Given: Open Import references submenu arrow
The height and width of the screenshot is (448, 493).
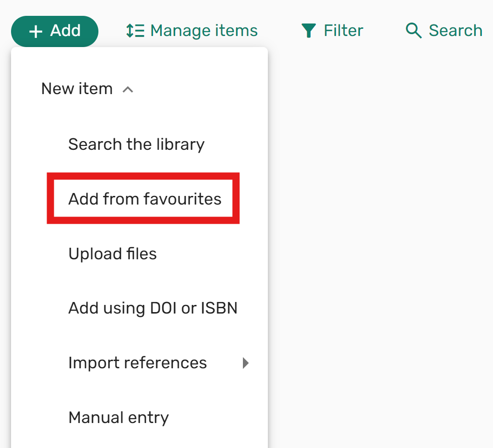Looking at the screenshot, I should 246,363.
